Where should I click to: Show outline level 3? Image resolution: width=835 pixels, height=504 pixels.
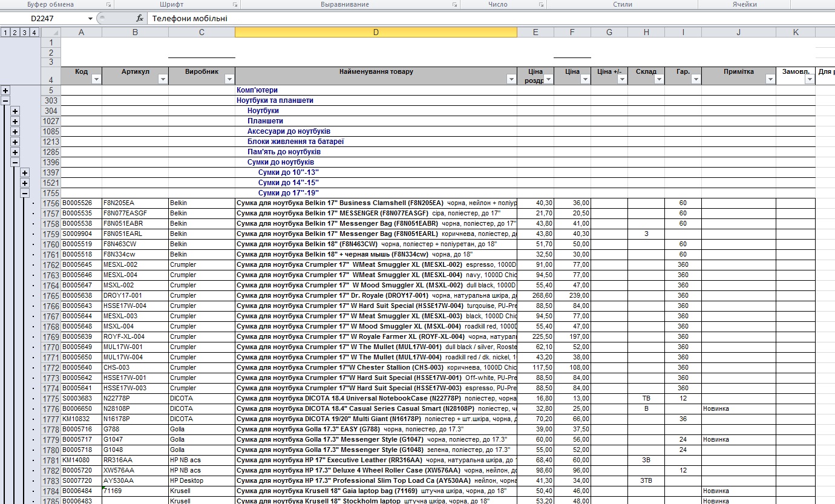click(x=25, y=33)
